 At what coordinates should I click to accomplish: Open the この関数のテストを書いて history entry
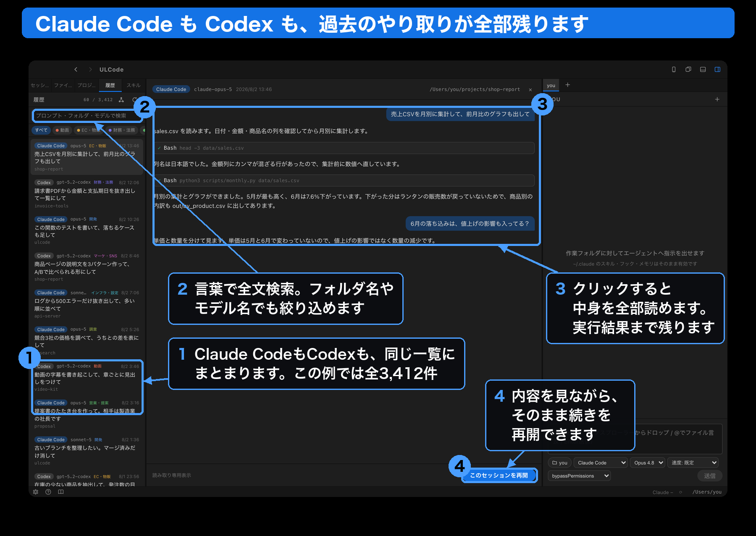pyautogui.click(x=87, y=231)
